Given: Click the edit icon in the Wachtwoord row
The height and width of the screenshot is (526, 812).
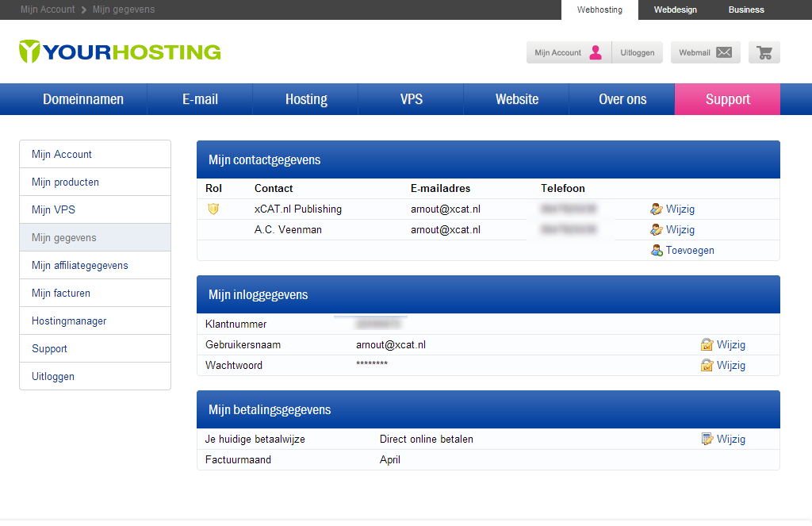Looking at the screenshot, I should (x=707, y=366).
